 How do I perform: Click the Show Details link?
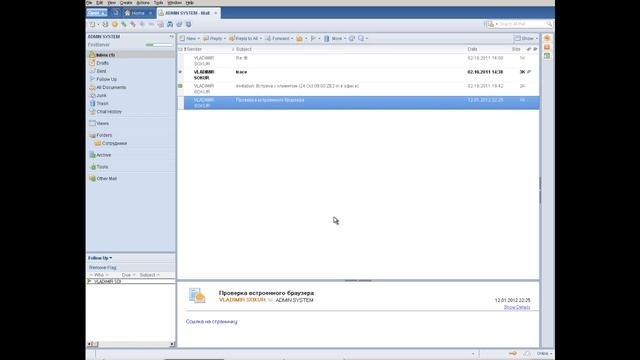pos(517,307)
